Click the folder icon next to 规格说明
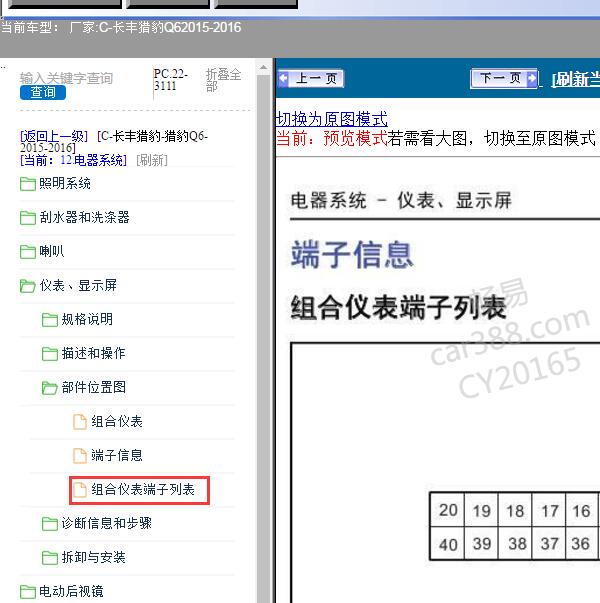This screenshot has height=603, width=600. pyautogui.click(x=50, y=320)
